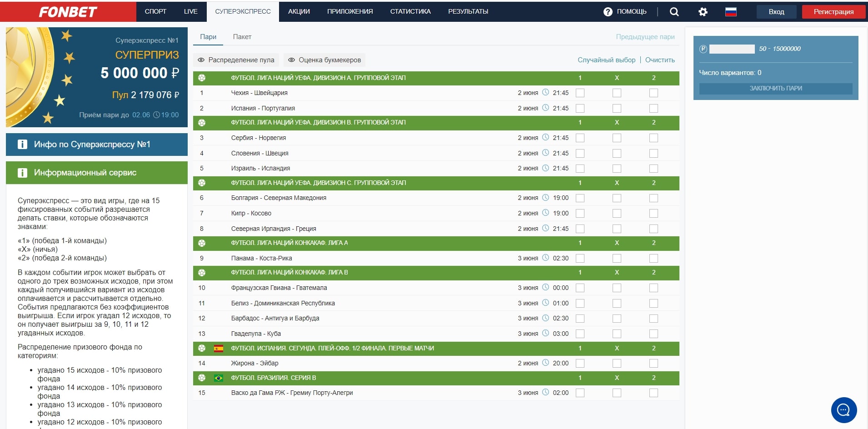Click clock icon for Гваделупа - Куба

pos(546,333)
